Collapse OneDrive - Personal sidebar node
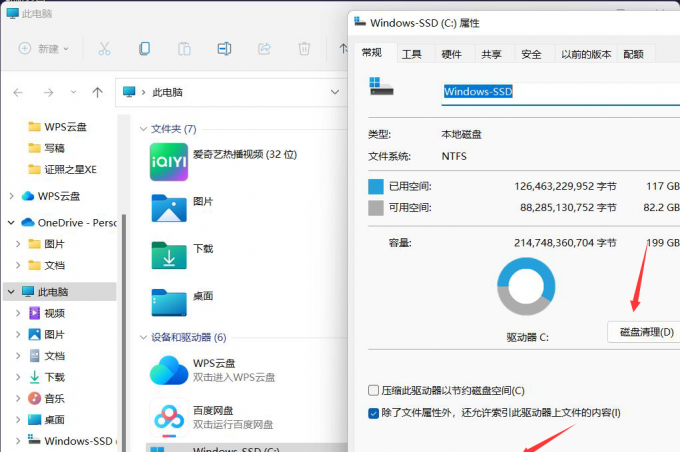 click(x=11, y=223)
